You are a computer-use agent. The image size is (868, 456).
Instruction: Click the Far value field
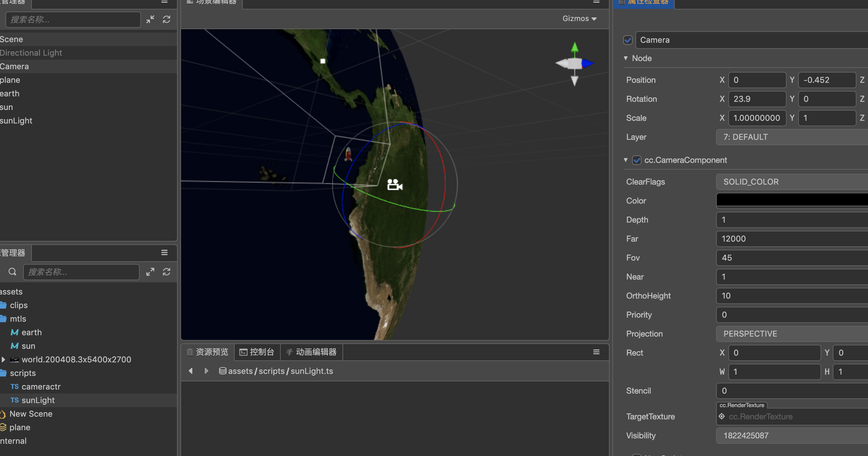click(x=792, y=239)
